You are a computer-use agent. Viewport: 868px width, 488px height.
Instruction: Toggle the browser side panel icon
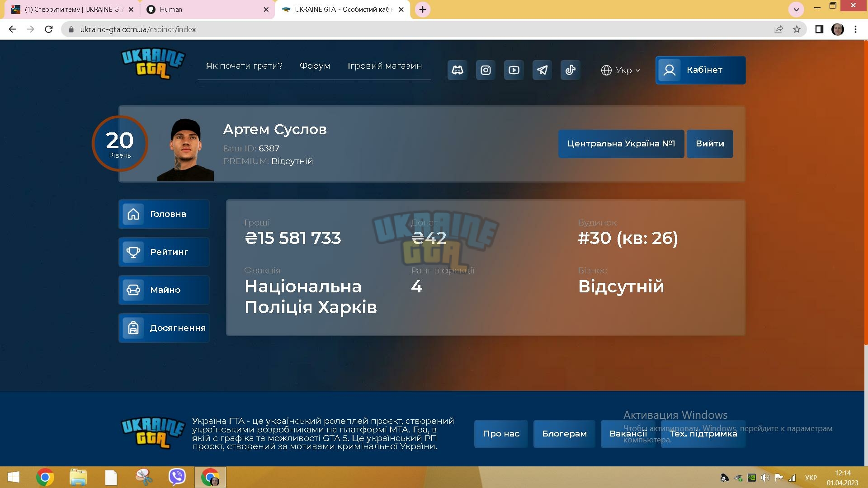tap(819, 29)
